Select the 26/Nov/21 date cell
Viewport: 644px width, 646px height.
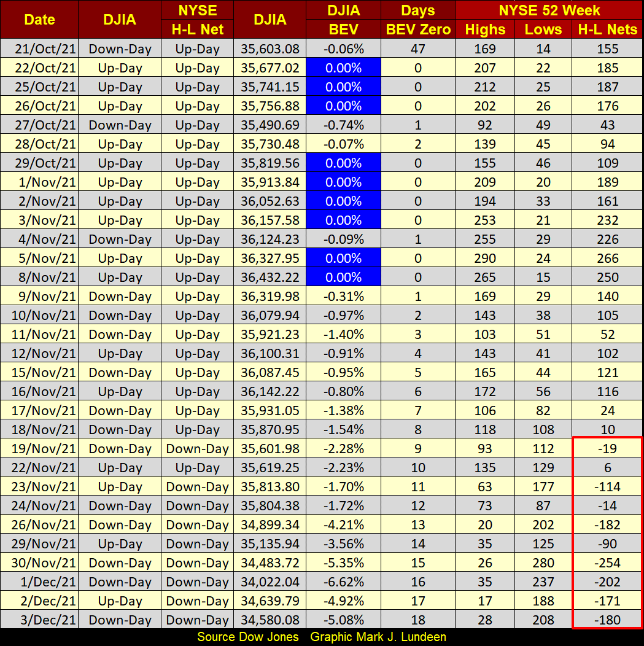[x=39, y=525]
